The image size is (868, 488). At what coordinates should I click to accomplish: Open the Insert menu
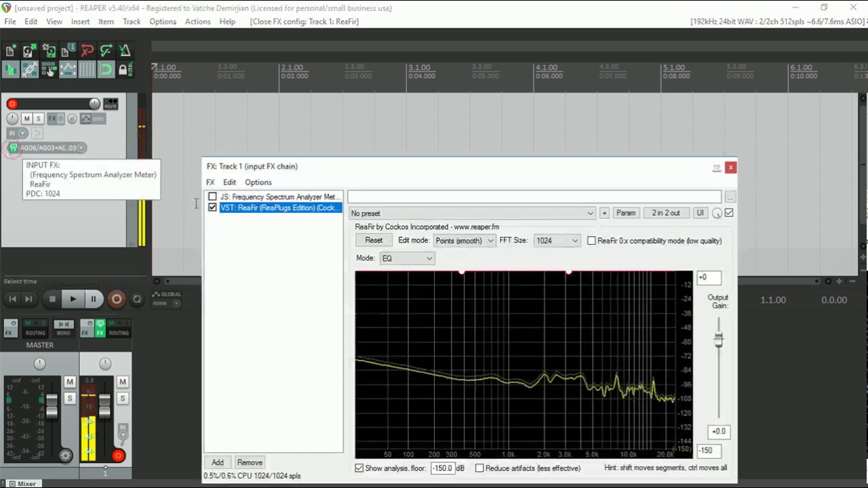click(80, 22)
